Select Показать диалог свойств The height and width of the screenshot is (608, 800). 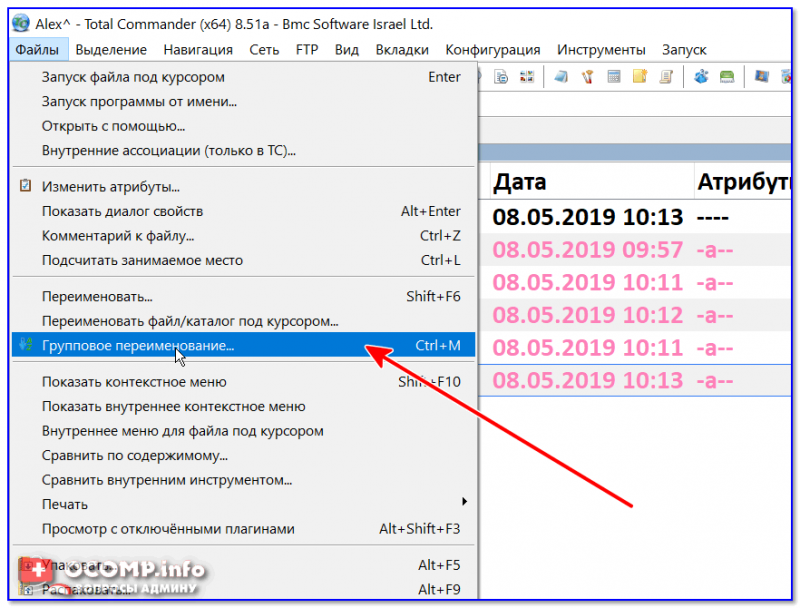pos(243,211)
